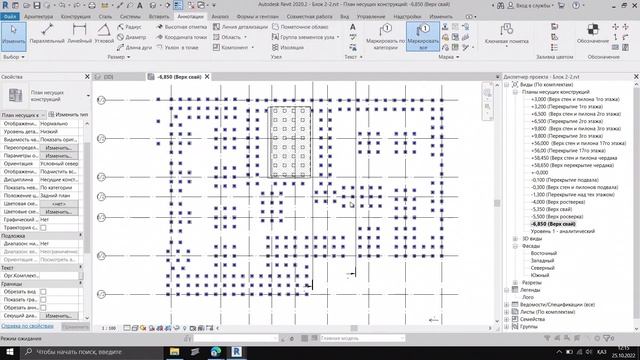Switch to the Вставить ribbon tab
Screen dimensions: 640x360
(159, 17)
